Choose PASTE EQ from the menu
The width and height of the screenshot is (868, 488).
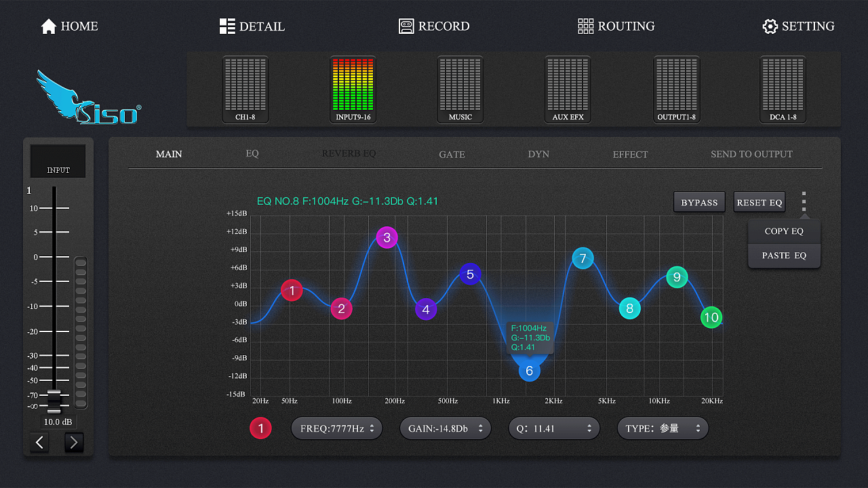pos(784,256)
